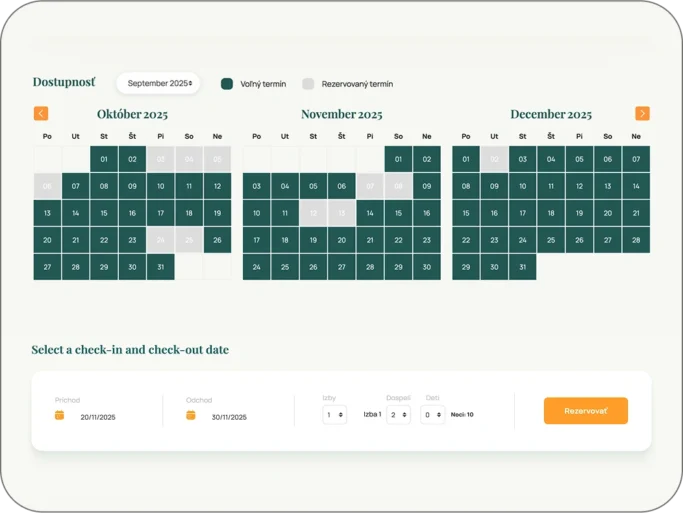This screenshot has height=513, width=683.
Task: Open the September 2025 month dropdown
Action: [x=158, y=83]
